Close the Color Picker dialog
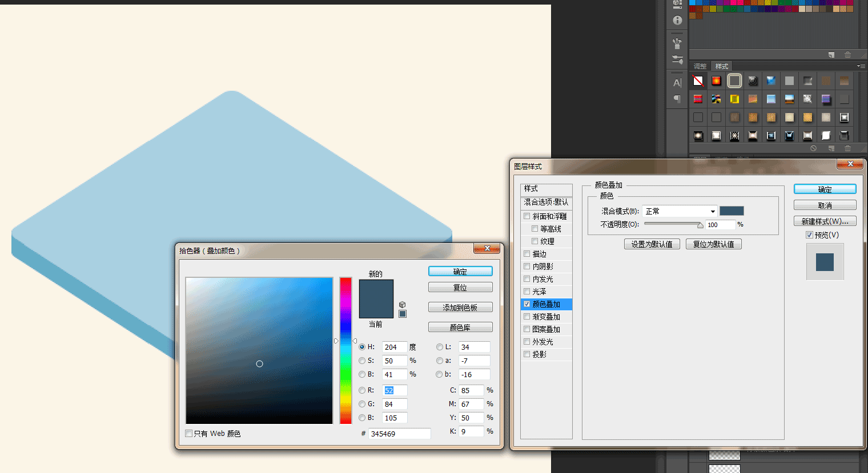Image resolution: width=868 pixels, height=473 pixels. click(x=487, y=248)
